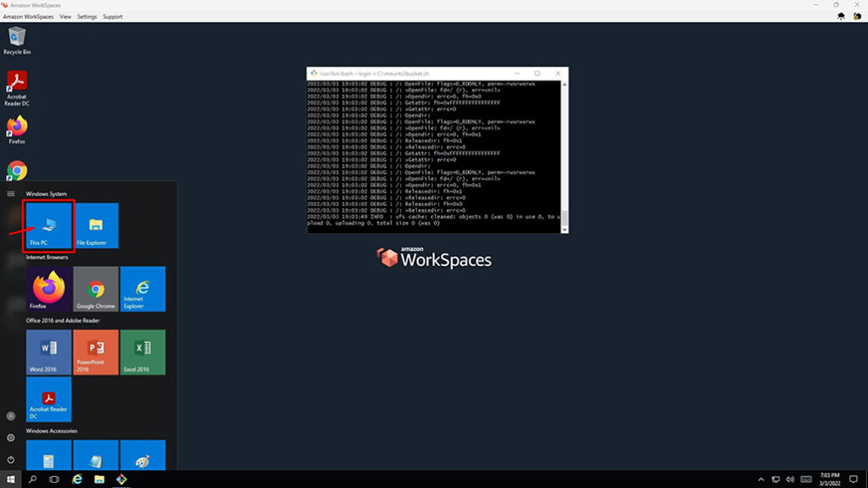Image resolution: width=868 pixels, height=488 pixels.
Task: Click the network tray icon
Action: pos(776,480)
